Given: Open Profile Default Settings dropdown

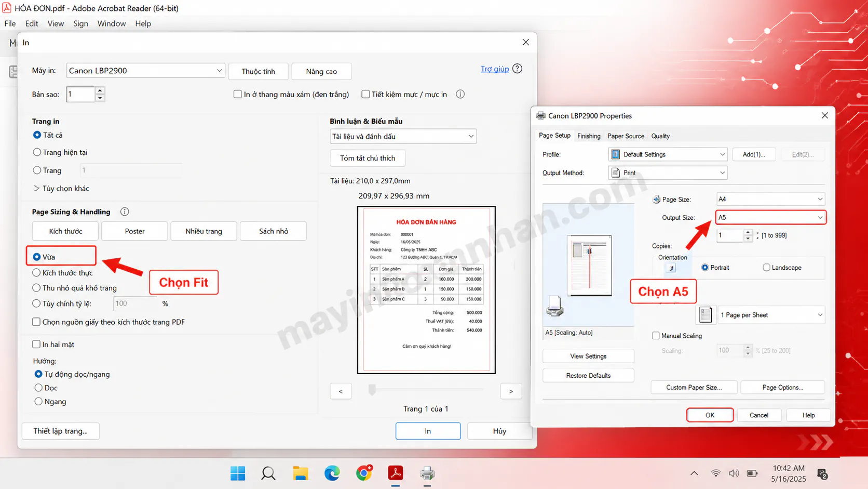Looking at the screenshot, I should pyautogui.click(x=668, y=154).
